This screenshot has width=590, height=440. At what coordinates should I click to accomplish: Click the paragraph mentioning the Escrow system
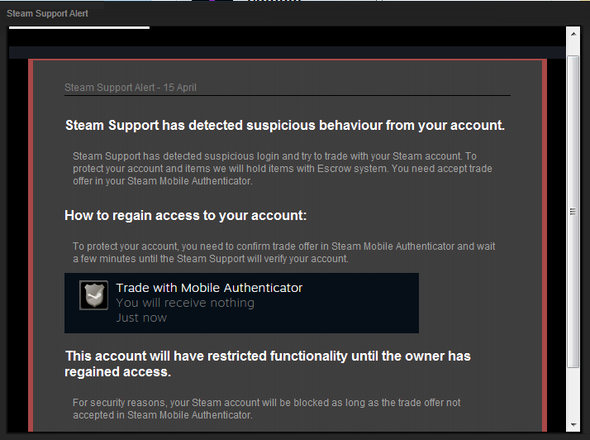[282, 169]
